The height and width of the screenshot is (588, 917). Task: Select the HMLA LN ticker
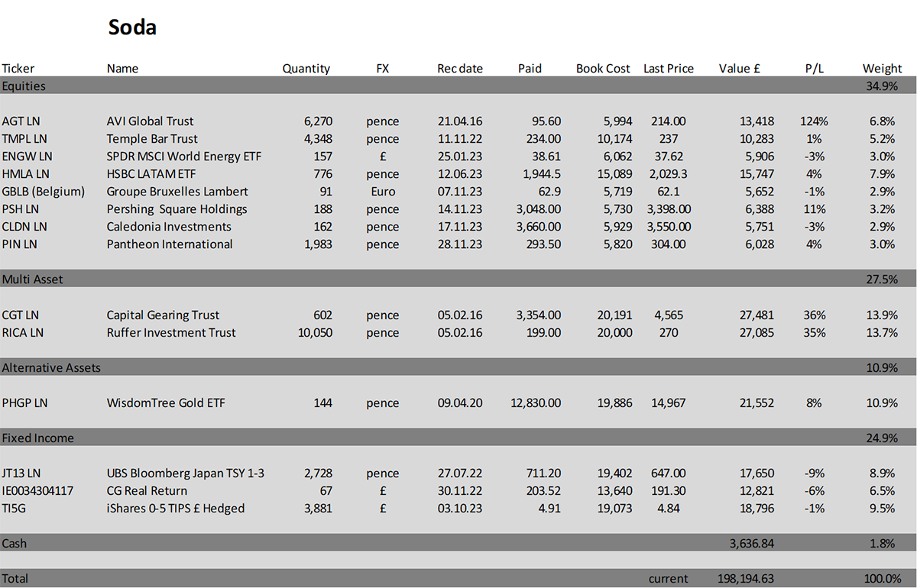[25, 173]
